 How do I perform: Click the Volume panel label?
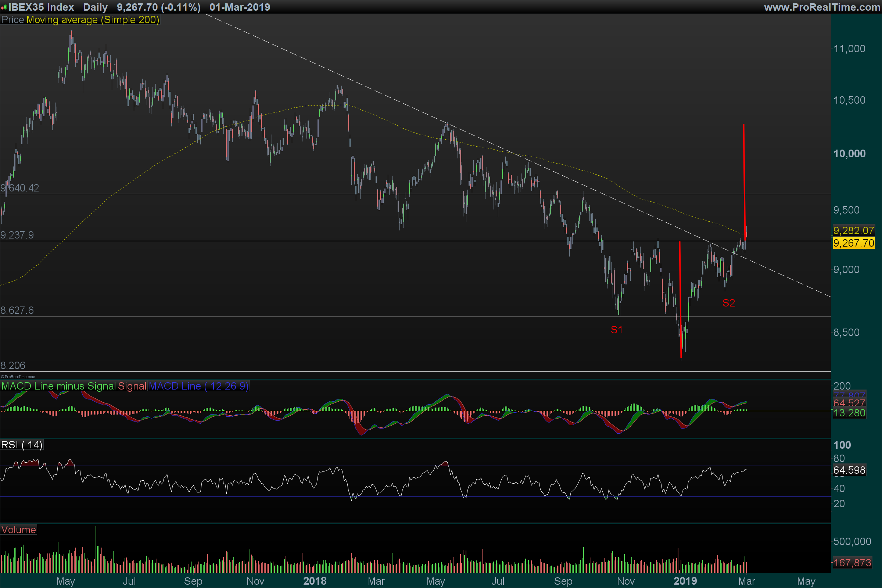18,530
